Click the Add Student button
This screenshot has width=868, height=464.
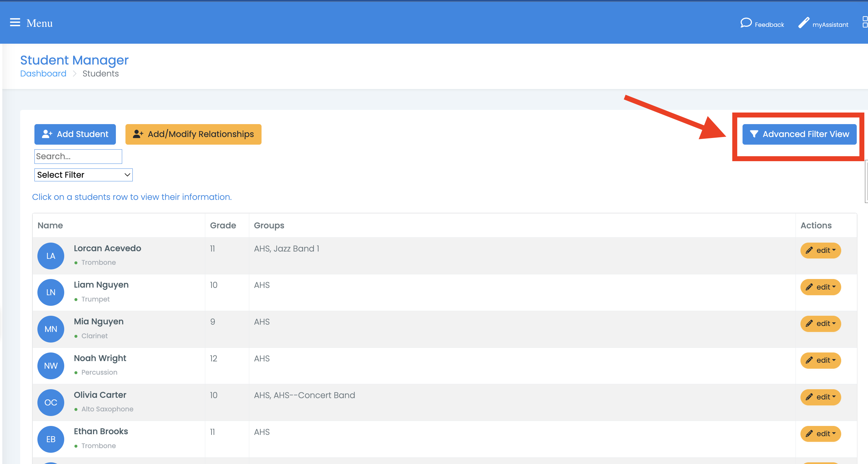(75, 134)
